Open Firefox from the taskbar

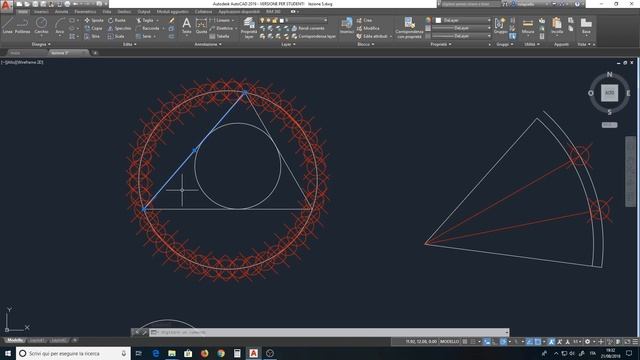click(204, 353)
